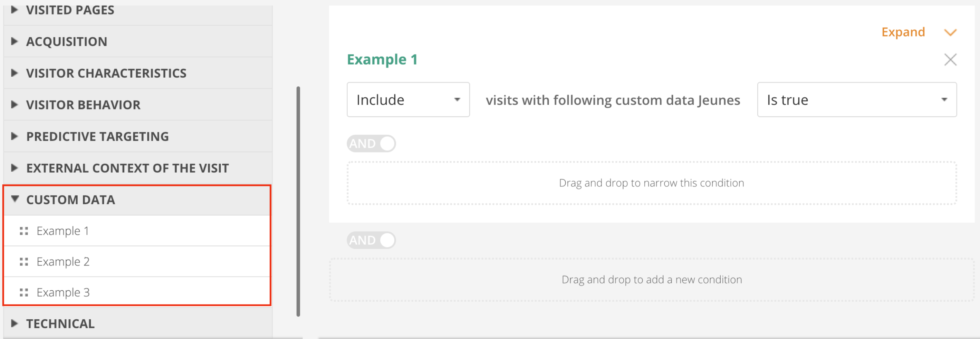This screenshot has height=339, width=980.
Task: Open the Include dropdown
Action: point(408,100)
